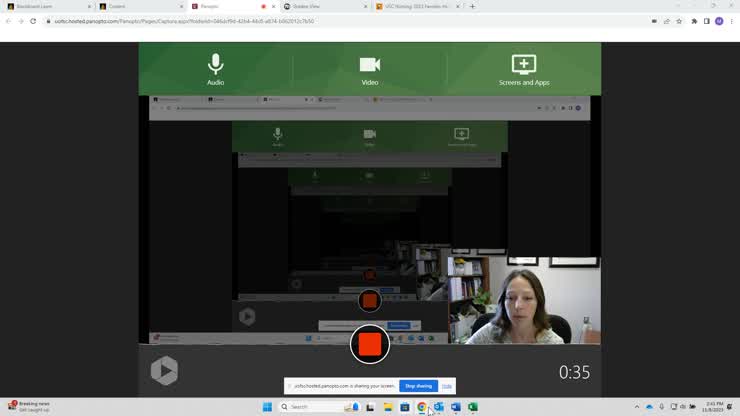This screenshot has height=416, width=740.
Task: Show hidden system tray icons
Action: coord(637,407)
